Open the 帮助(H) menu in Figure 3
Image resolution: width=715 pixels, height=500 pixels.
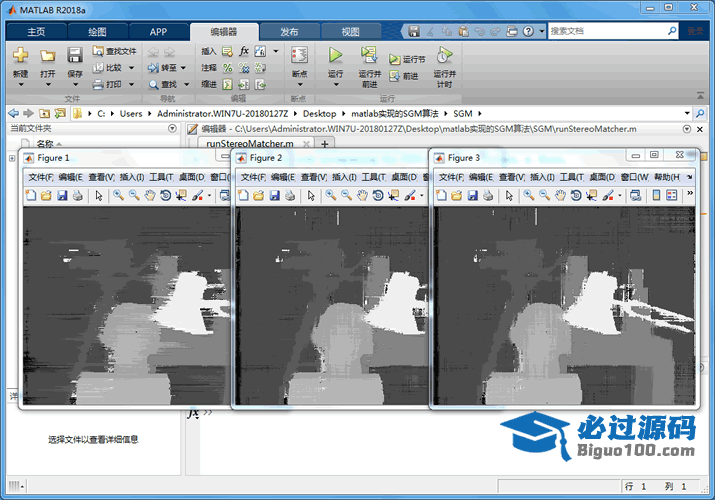point(666,177)
